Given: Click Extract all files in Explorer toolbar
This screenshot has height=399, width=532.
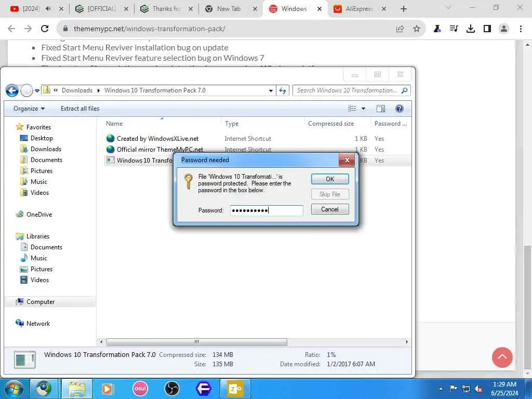Looking at the screenshot, I should [x=80, y=109].
